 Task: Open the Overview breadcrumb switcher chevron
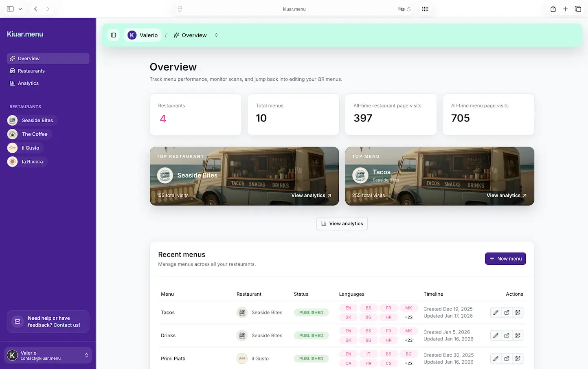coord(216,35)
